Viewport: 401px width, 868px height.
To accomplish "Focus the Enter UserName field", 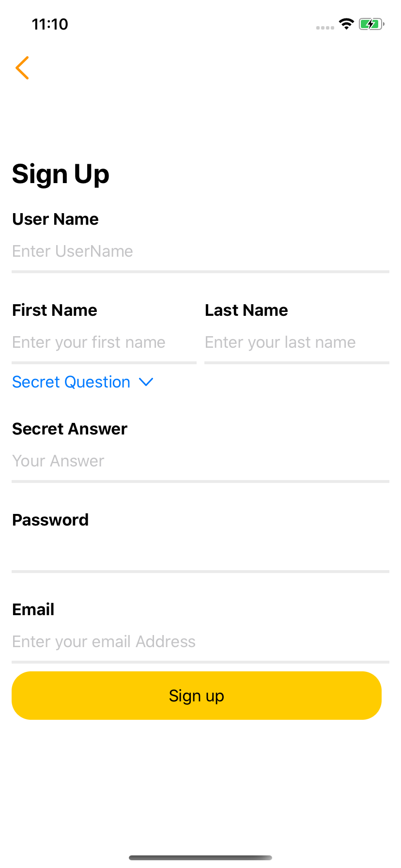I will (x=200, y=251).
